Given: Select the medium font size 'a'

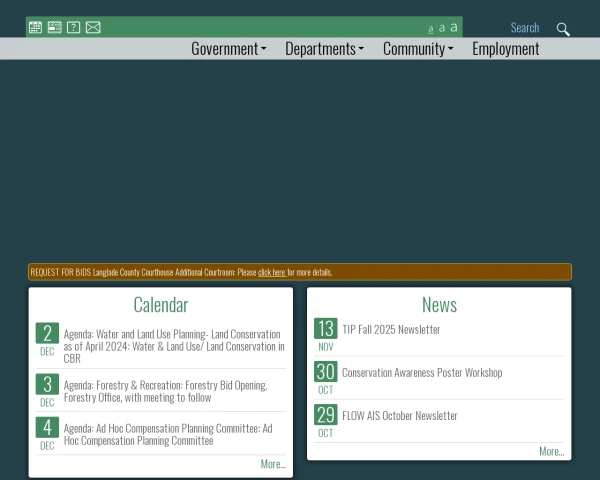Looking at the screenshot, I should [442, 28].
